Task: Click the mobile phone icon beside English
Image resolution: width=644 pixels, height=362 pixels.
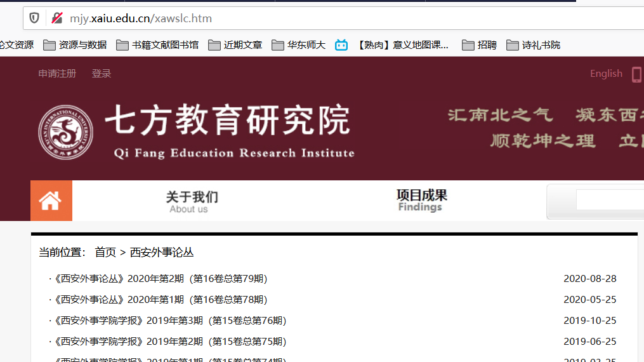Action: coord(636,74)
